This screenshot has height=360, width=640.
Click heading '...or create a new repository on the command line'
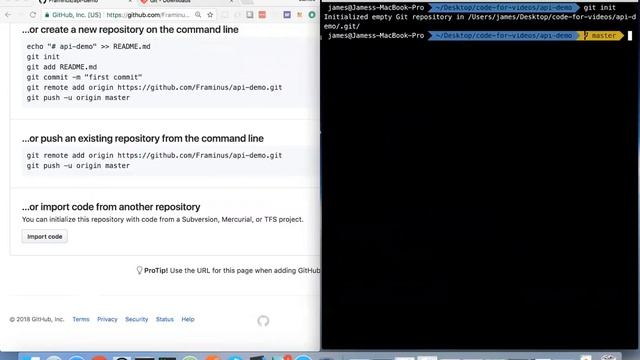pos(130,30)
